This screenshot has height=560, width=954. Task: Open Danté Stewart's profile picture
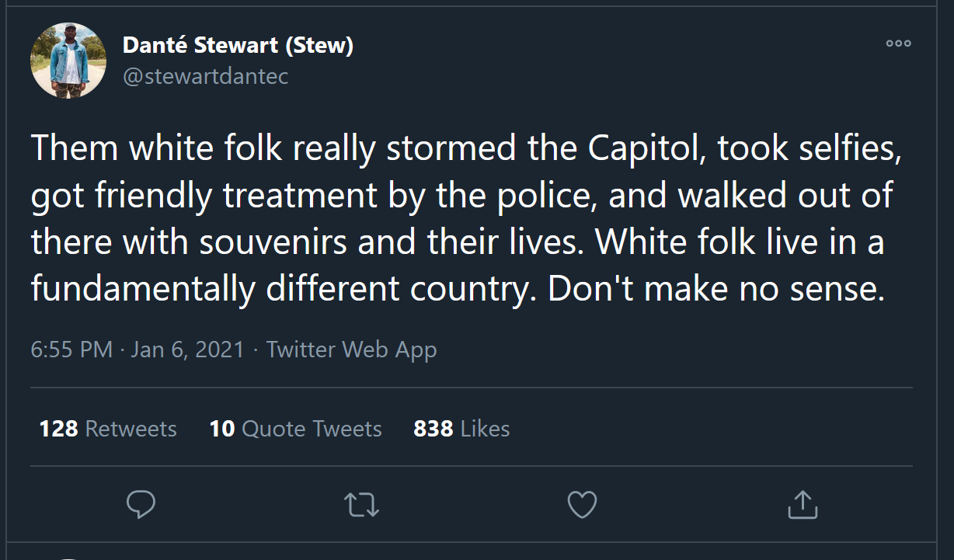coord(68,61)
